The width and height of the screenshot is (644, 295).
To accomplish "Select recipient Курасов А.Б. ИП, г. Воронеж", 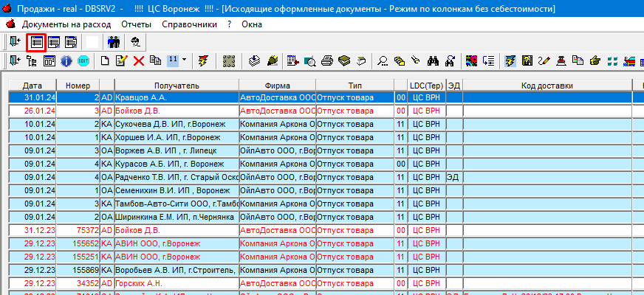I will [x=177, y=164].
